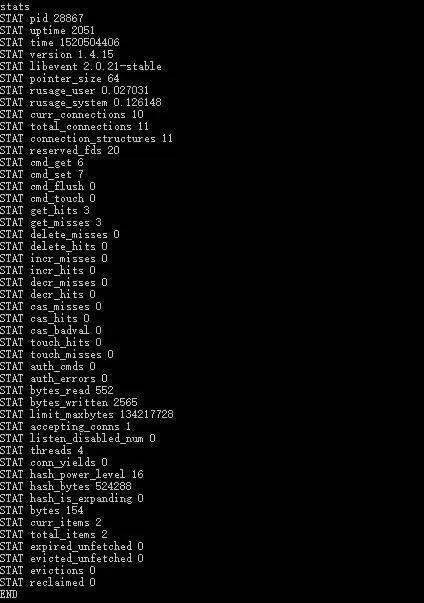Select the hash_bytes 524288 line
424x603 pixels.
66,486
